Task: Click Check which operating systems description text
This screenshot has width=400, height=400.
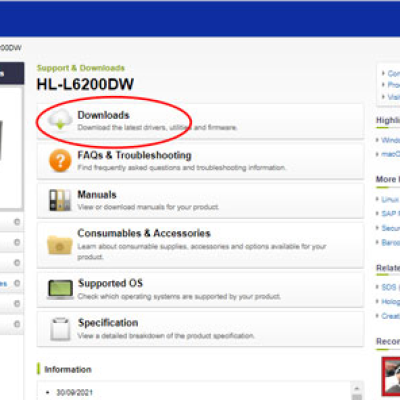Action: tap(179, 296)
